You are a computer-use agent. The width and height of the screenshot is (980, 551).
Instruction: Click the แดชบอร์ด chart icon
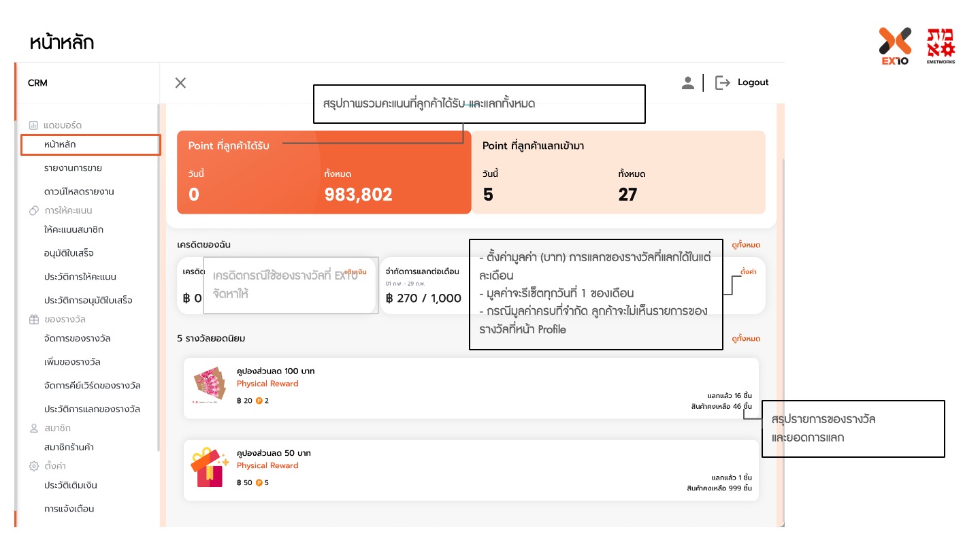click(x=33, y=126)
